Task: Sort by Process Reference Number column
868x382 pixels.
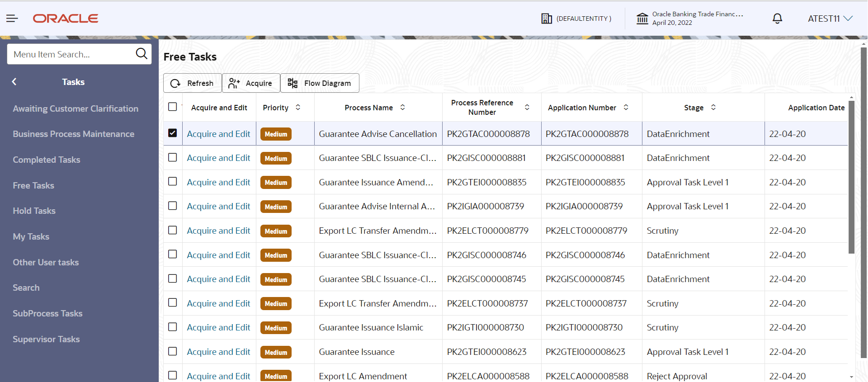Action: point(527,107)
